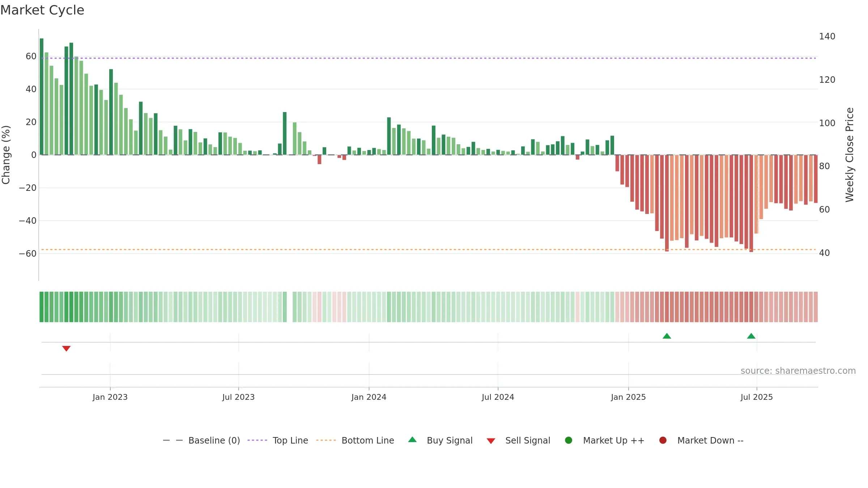Click the 100 tick on the right axis

827,123
